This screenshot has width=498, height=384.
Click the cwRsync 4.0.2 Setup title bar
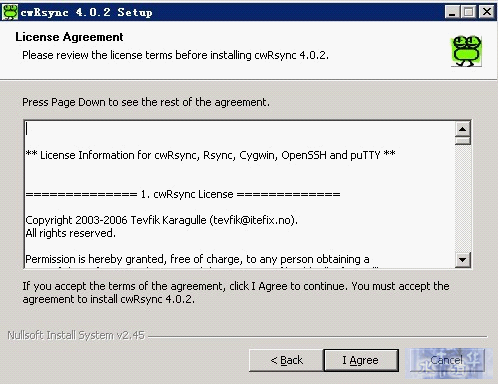(x=232, y=12)
